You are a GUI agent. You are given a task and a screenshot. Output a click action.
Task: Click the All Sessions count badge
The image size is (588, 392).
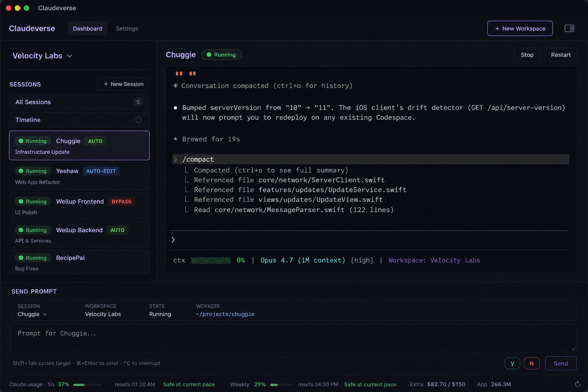tap(138, 102)
